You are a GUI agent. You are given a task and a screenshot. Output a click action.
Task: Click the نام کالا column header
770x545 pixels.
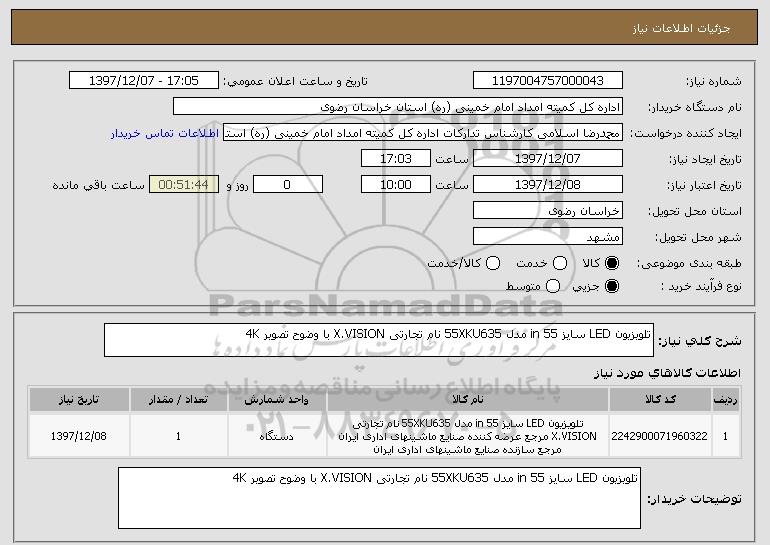(x=468, y=400)
